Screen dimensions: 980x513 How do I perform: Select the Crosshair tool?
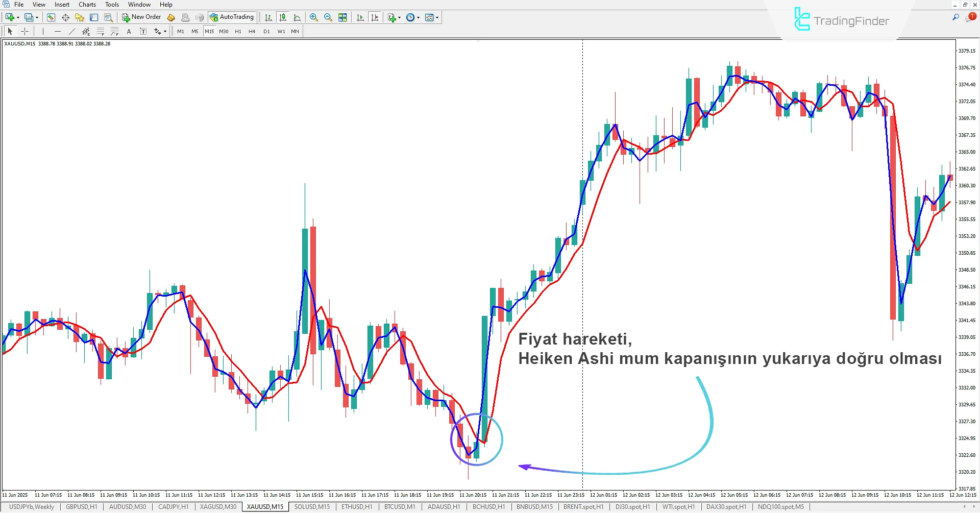24,31
